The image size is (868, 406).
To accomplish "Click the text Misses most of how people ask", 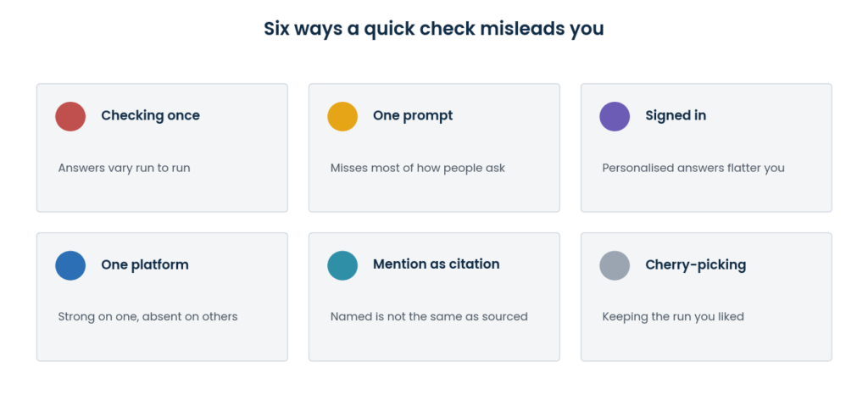I will [417, 168].
